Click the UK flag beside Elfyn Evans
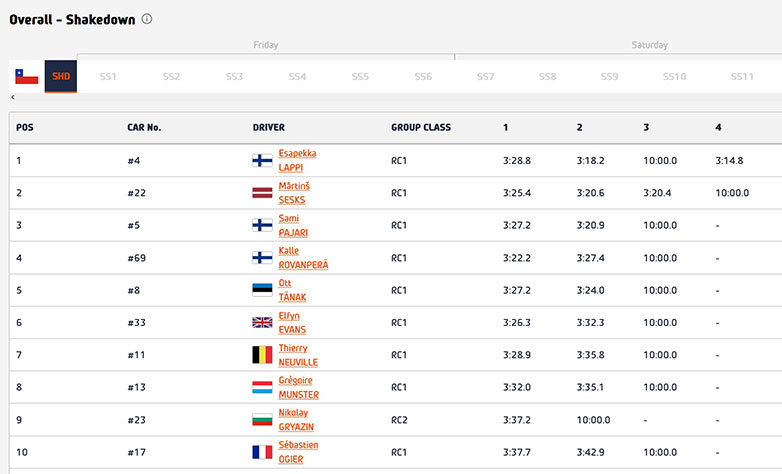 tap(262, 322)
